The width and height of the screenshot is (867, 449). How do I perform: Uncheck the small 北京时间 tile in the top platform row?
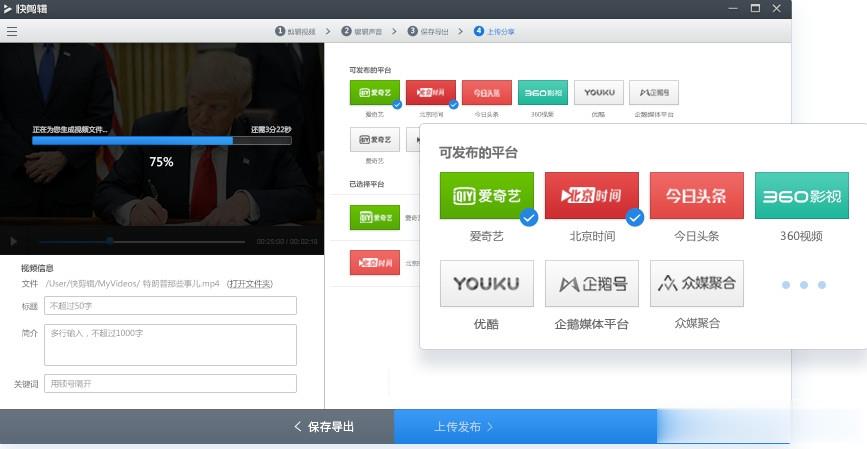(431, 92)
